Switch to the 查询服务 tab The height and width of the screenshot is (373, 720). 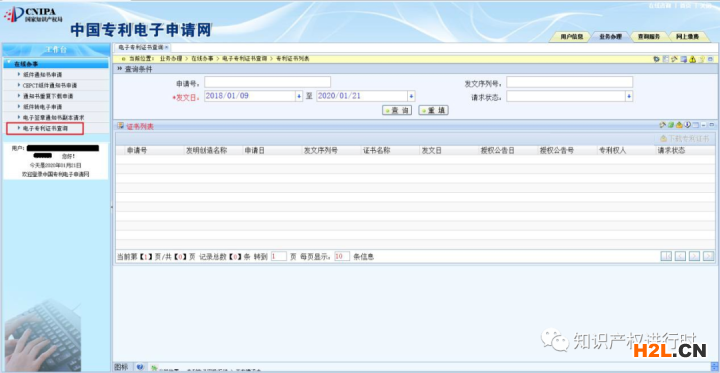pos(648,37)
